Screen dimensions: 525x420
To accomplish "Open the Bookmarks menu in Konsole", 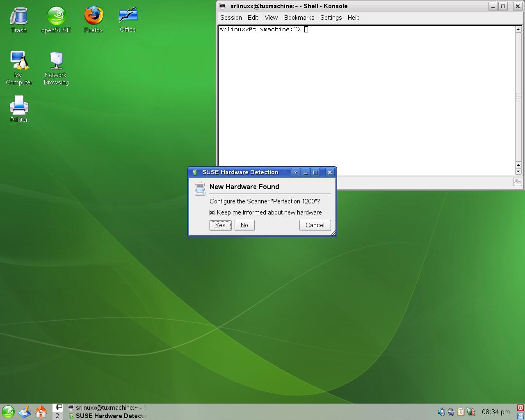I will coord(299,18).
